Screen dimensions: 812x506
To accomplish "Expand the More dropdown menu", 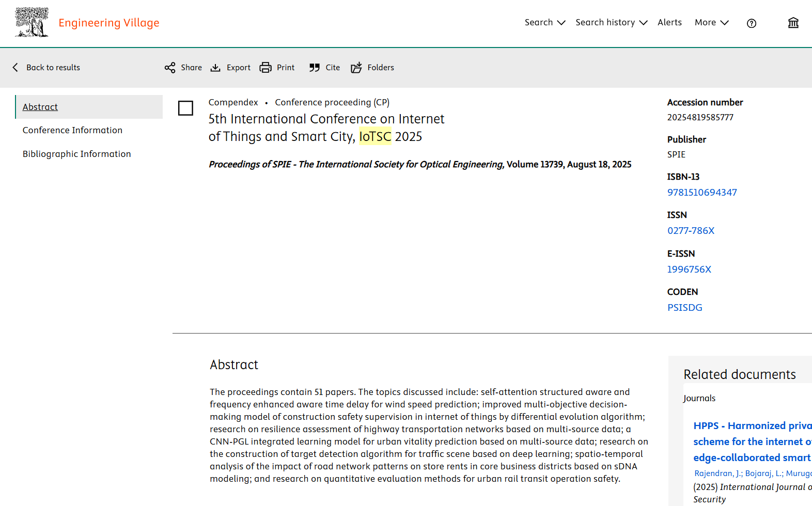I will (x=711, y=23).
